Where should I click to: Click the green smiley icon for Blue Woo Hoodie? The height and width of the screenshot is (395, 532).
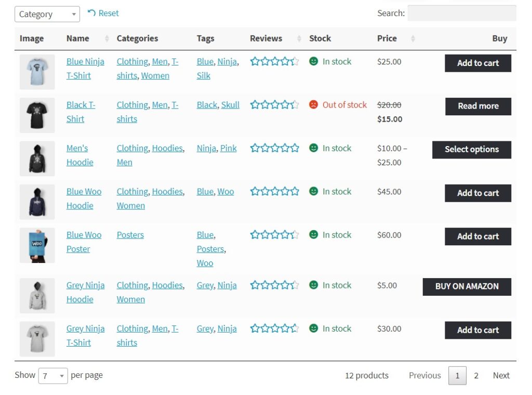(x=314, y=191)
